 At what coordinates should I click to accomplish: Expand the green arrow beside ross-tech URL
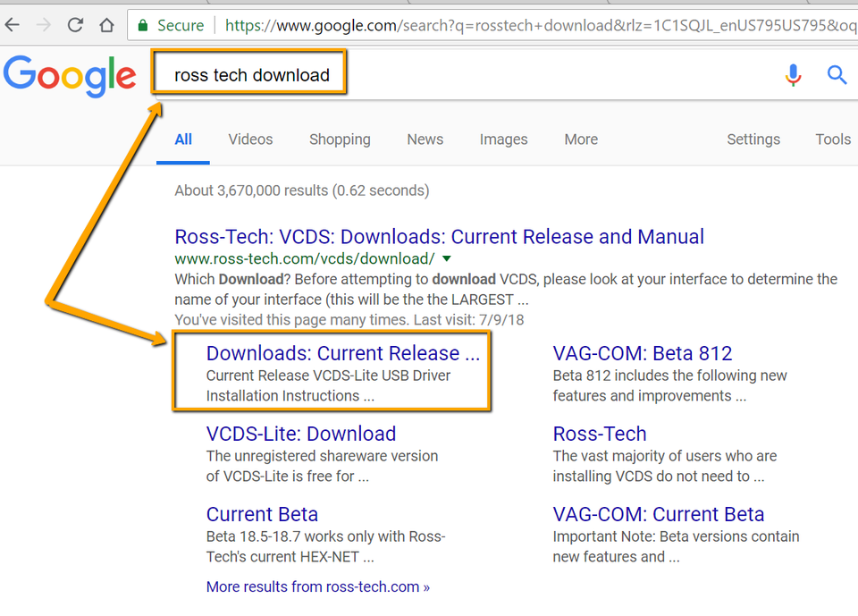446,258
